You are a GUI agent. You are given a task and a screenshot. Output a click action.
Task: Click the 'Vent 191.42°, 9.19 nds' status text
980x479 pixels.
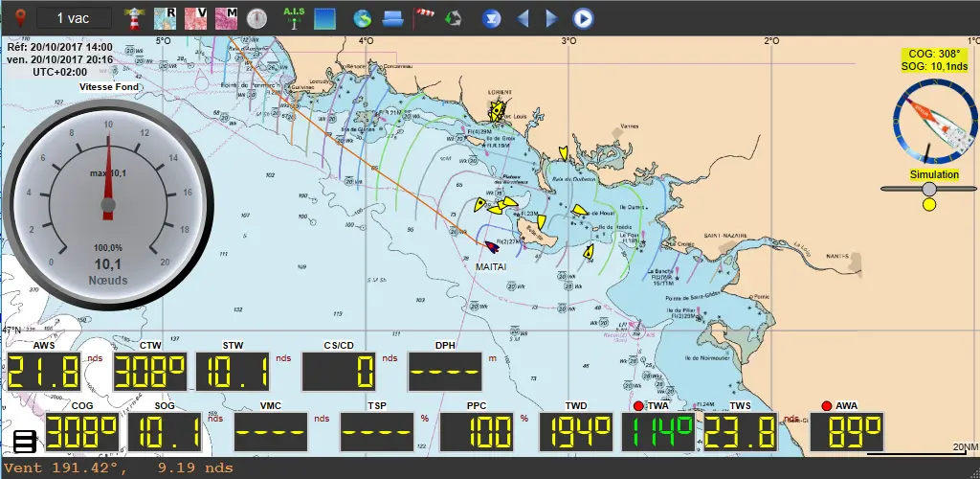pos(118,468)
